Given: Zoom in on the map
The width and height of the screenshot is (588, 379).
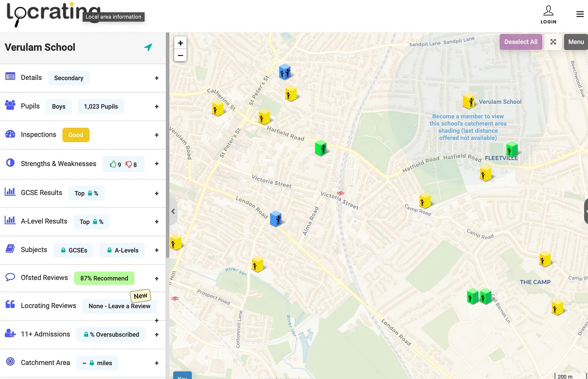Looking at the screenshot, I should (180, 43).
